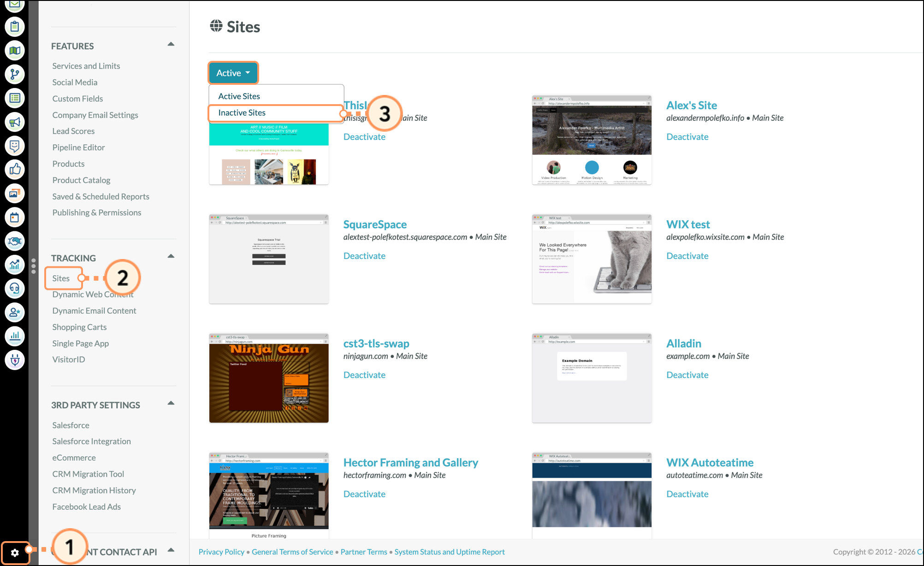Image resolution: width=924 pixels, height=566 pixels.
Task: Open eCommerce settings
Action: (74, 458)
